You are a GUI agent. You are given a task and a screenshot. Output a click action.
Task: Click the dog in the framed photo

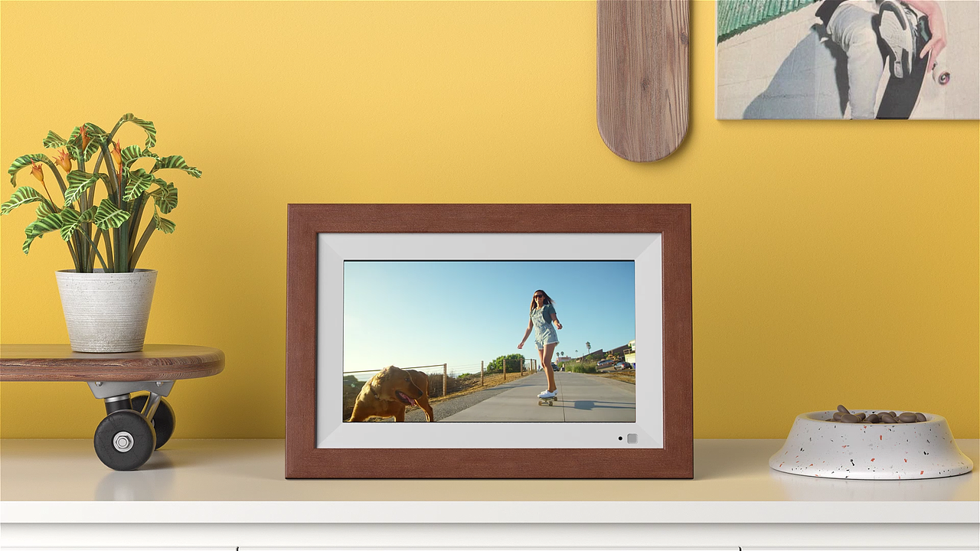coord(390,393)
